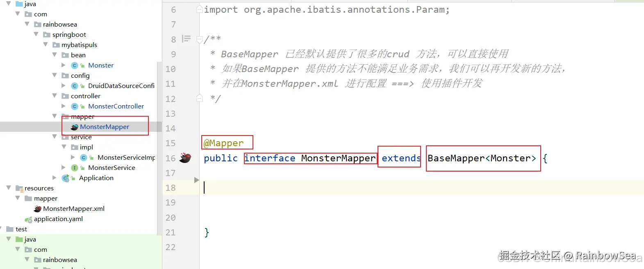Click the Monster class icon

coord(74,66)
